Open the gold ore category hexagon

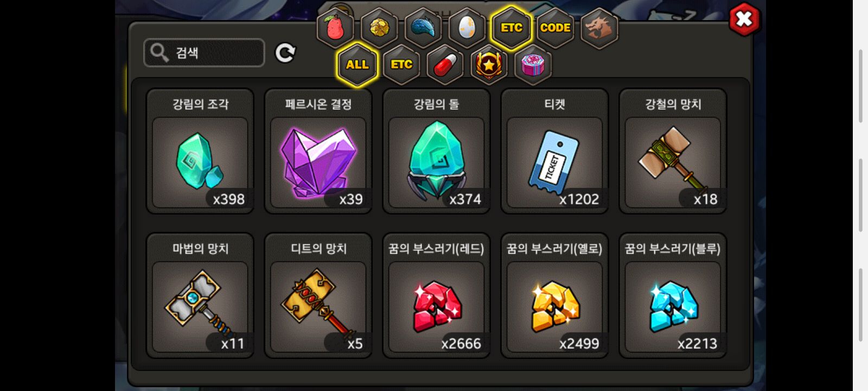pyautogui.click(x=379, y=27)
